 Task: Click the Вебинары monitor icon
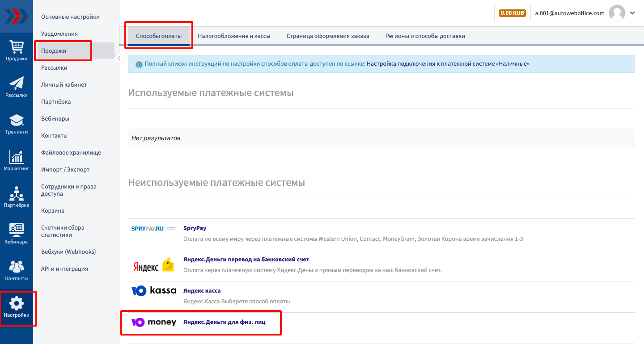coord(17,230)
